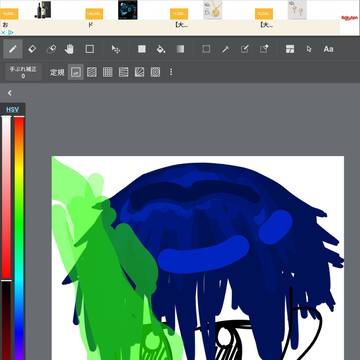Select the rectangular Selection tool
360x360 pixels.
(x=206, y=49)
